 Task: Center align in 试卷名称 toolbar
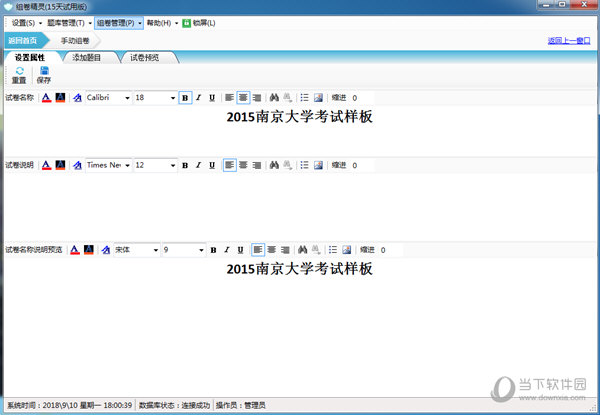click(x=243, y=98)
